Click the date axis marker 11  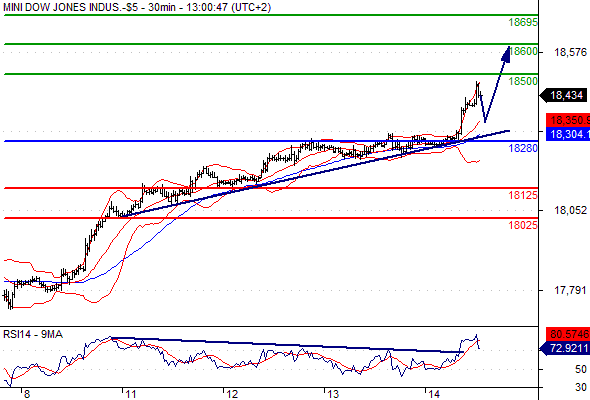[131, 394]
